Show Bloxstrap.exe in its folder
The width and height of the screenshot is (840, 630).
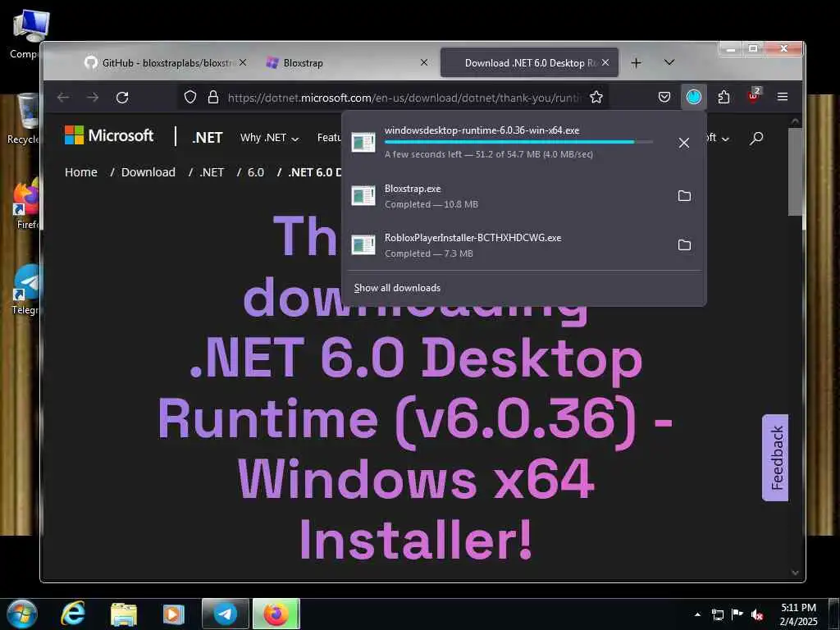(x=684, y=195)
